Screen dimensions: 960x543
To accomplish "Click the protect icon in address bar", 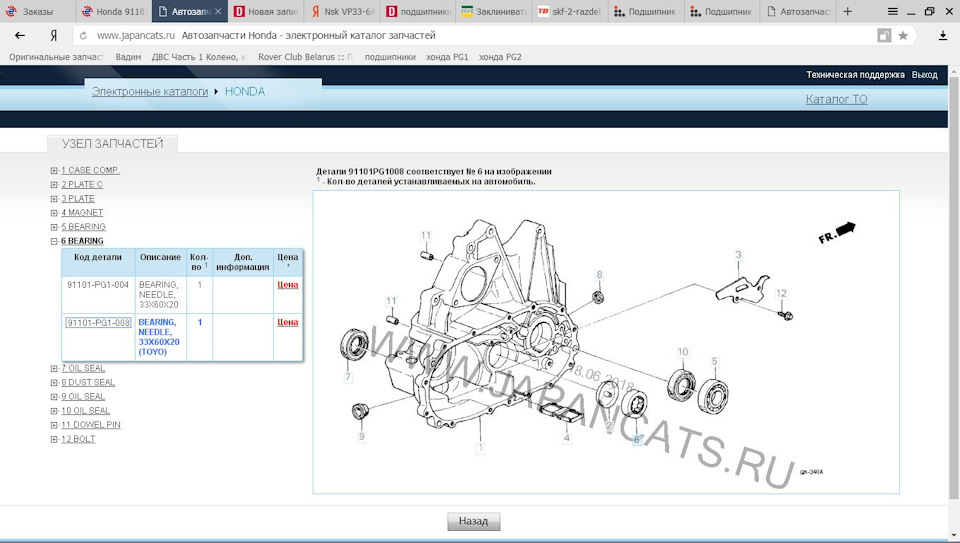I will click(884, 36).
